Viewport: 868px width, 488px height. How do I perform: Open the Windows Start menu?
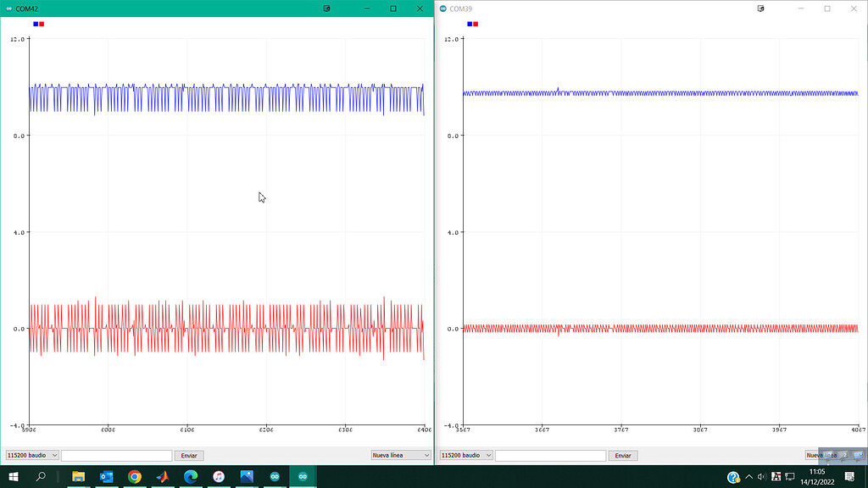coord(14,476)
